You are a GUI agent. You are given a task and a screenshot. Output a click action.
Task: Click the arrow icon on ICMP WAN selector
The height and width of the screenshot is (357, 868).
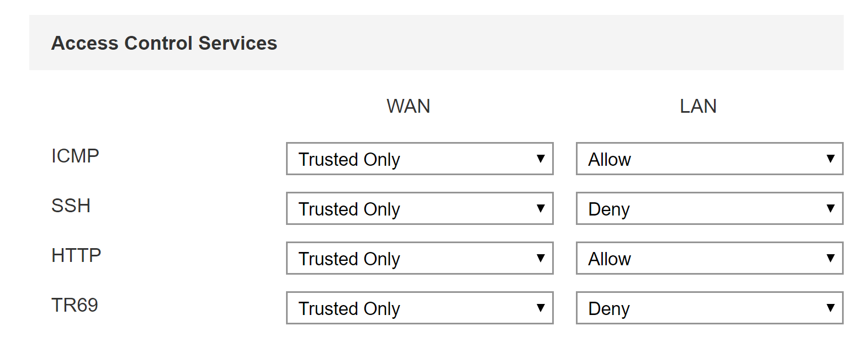541,159
